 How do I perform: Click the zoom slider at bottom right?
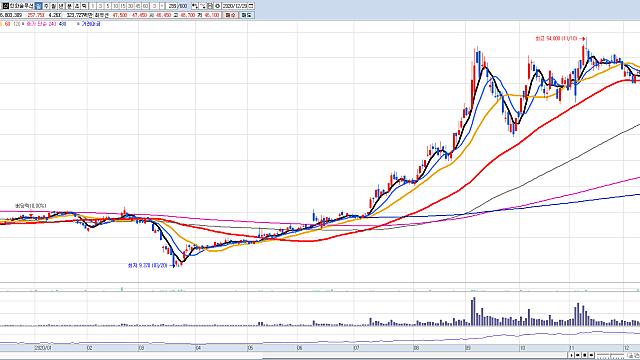pos(611,355)
